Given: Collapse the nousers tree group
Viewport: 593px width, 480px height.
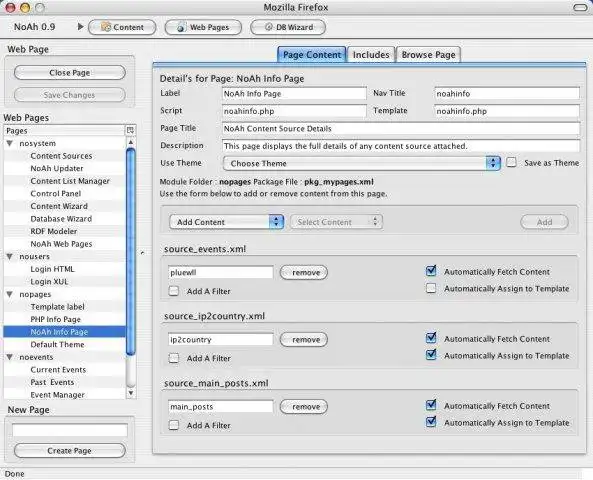Looking at the screenshot, I should tap(10, 256).
